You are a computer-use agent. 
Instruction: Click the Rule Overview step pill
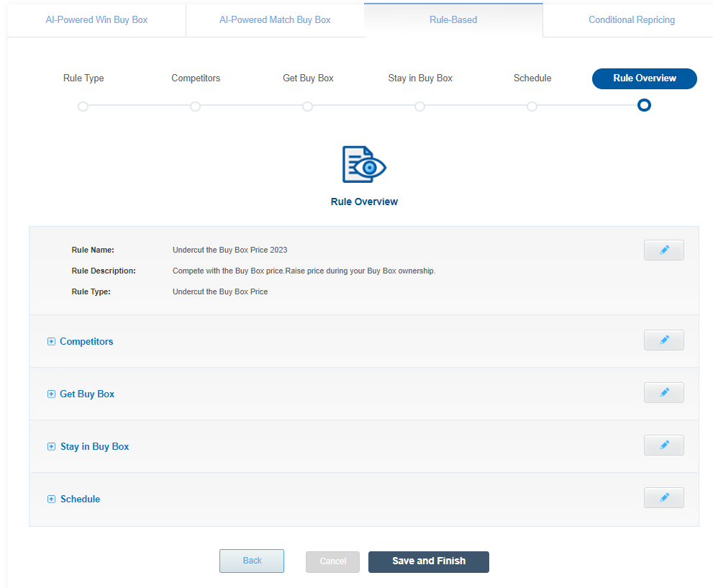pos(645,78)
